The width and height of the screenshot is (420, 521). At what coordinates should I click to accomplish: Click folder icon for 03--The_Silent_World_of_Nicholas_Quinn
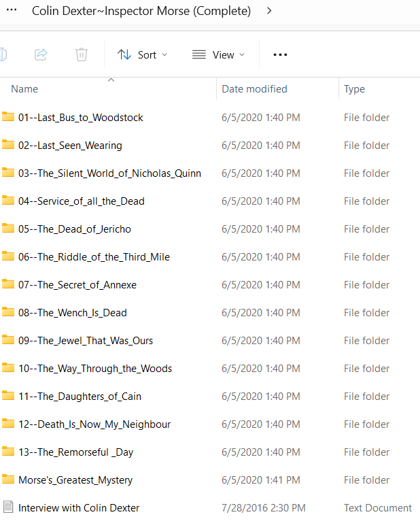[8, 173]
